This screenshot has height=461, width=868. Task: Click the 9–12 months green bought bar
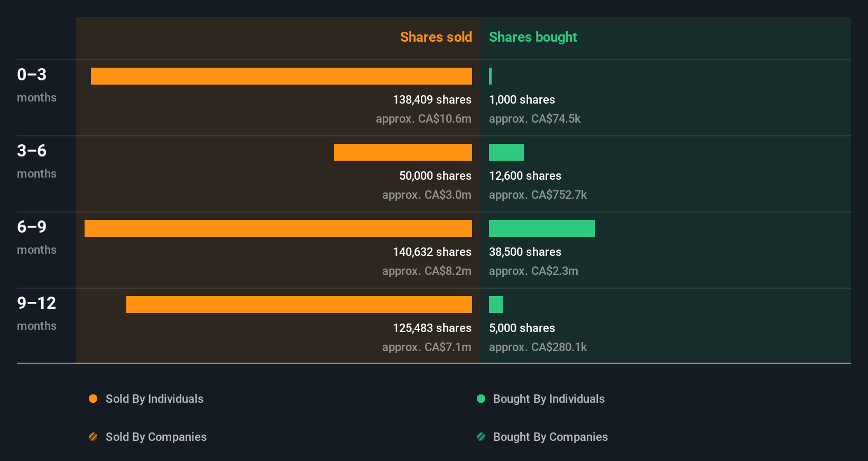496,305
